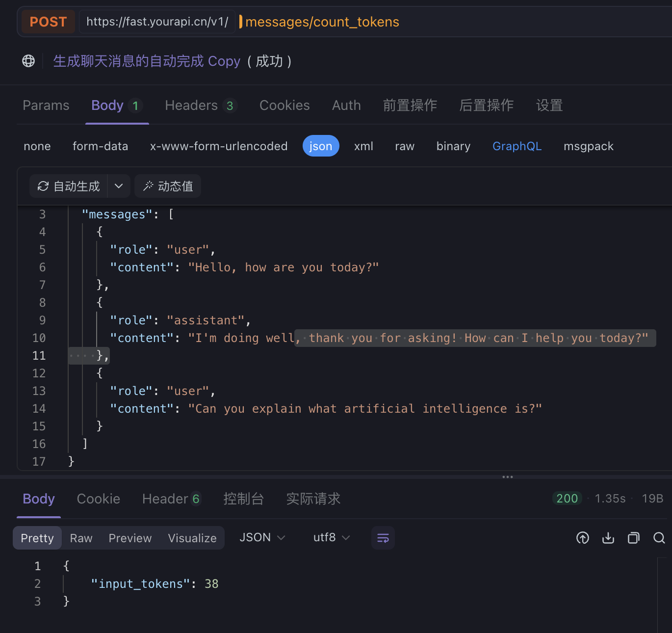
Task: Click the (成功) status label
Action: [269, 61]
